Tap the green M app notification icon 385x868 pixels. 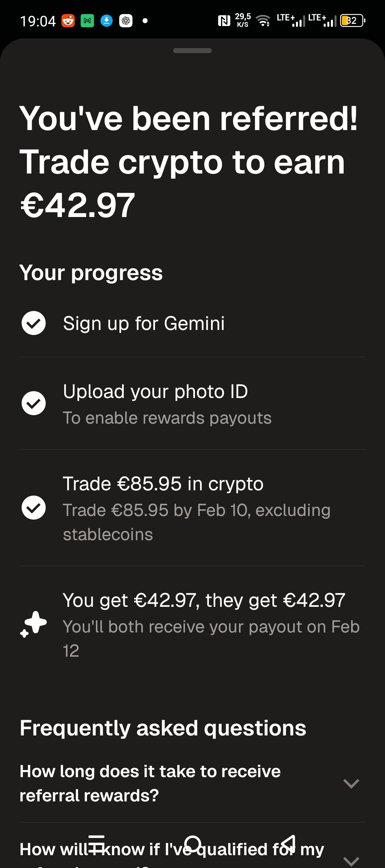87,21
